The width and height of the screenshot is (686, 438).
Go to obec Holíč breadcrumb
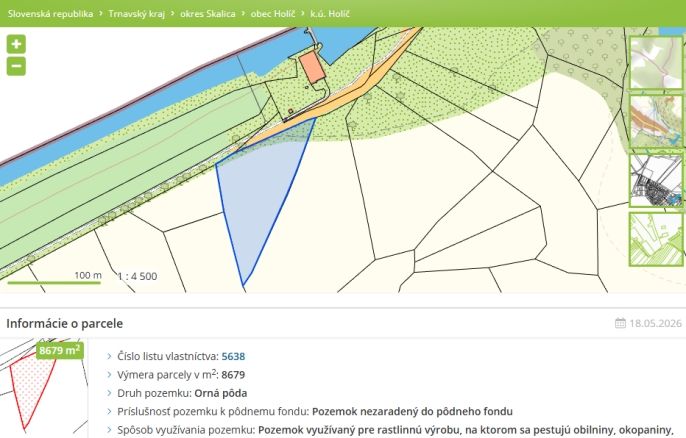(x=273, y=14)
